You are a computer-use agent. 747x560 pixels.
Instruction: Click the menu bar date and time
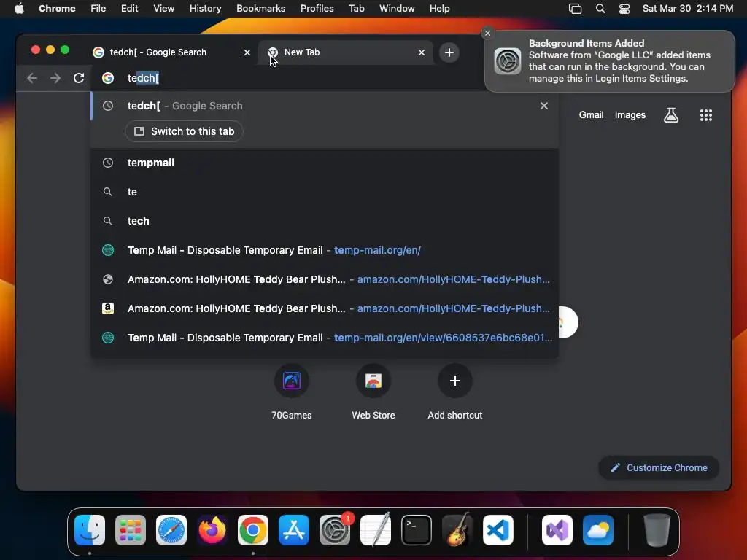[687, 9]
